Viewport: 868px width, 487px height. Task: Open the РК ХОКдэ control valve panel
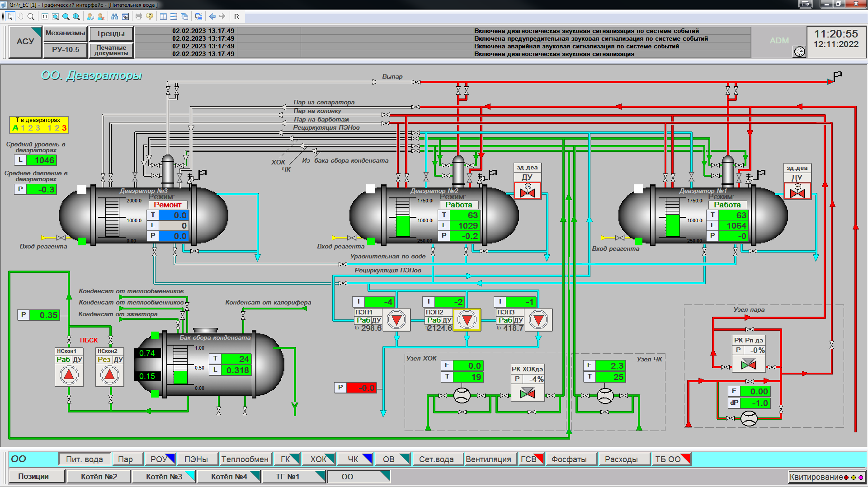[527, 393]
